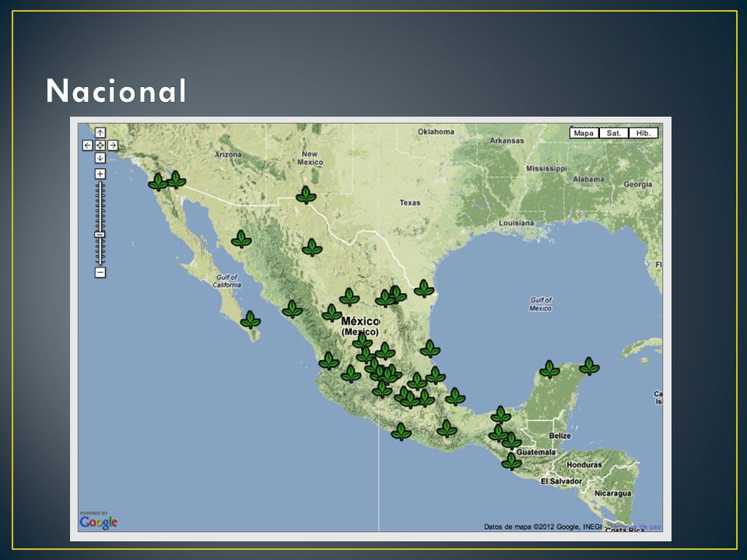Select the leaf marker in northwest Yucatán peninsula
Image resolution: width=747 pixels, height=560 pixels.
point(550,369)
